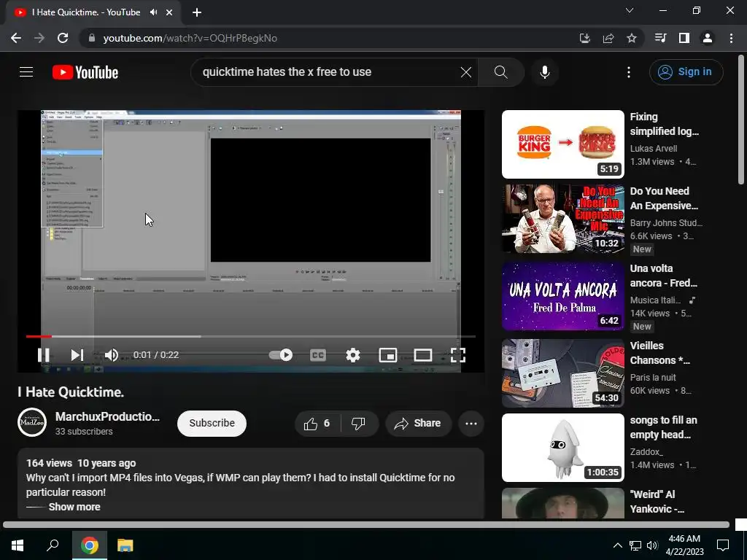Open MarchuxProductio... channel name link
Image resolution: width=747 pixels, height=560 pixels.
pyautogui.click(x=108, y=416)
